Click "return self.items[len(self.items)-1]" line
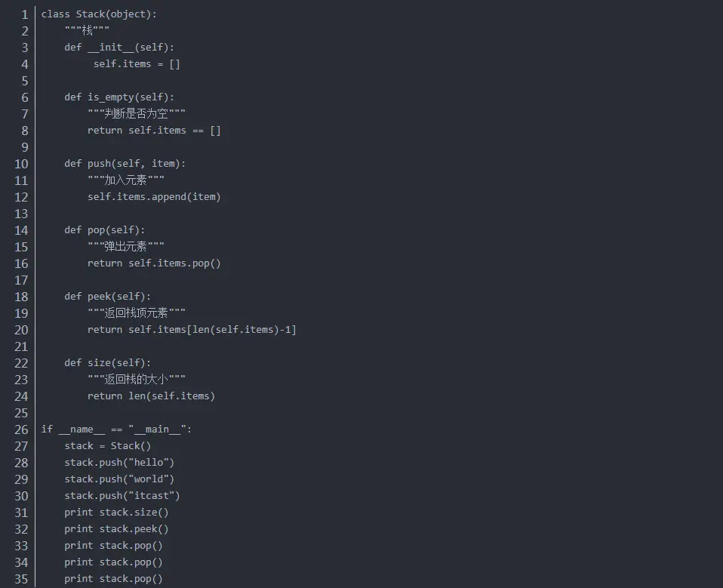Screen dimensions: 723x588 coord(192,330)
